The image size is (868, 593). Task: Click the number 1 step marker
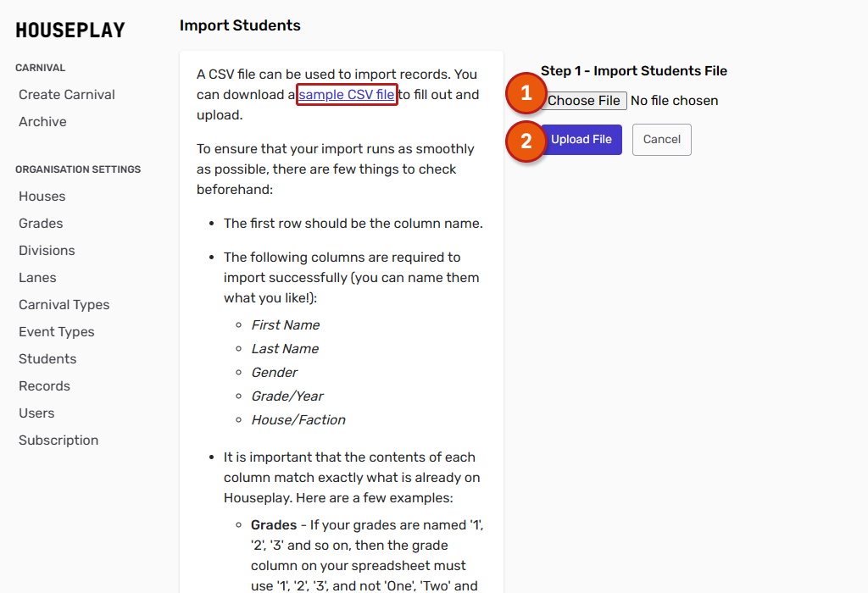pyautogui.click(x=526, y=94)
